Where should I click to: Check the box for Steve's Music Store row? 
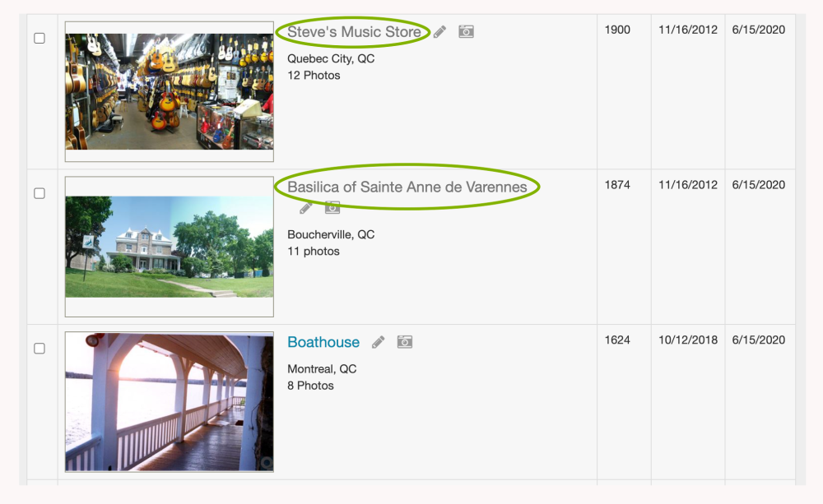[40, 39]
